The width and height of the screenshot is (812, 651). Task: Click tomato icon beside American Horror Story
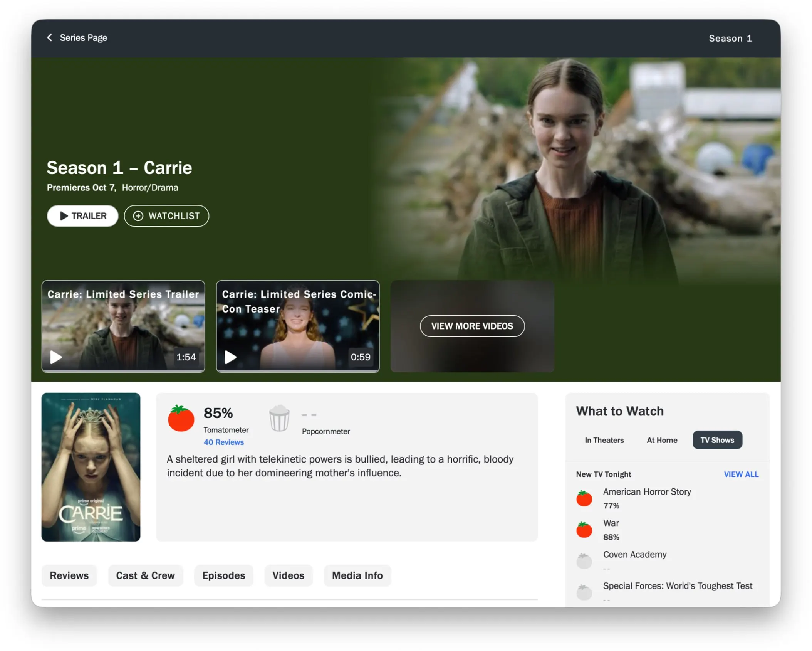point(584,498)
